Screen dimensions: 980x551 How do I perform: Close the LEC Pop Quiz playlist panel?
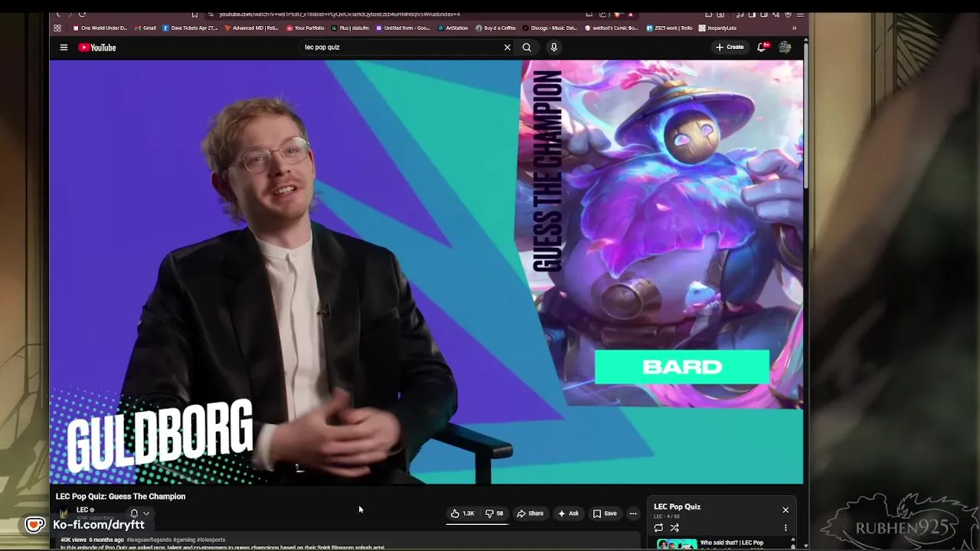tap(785, 510)
